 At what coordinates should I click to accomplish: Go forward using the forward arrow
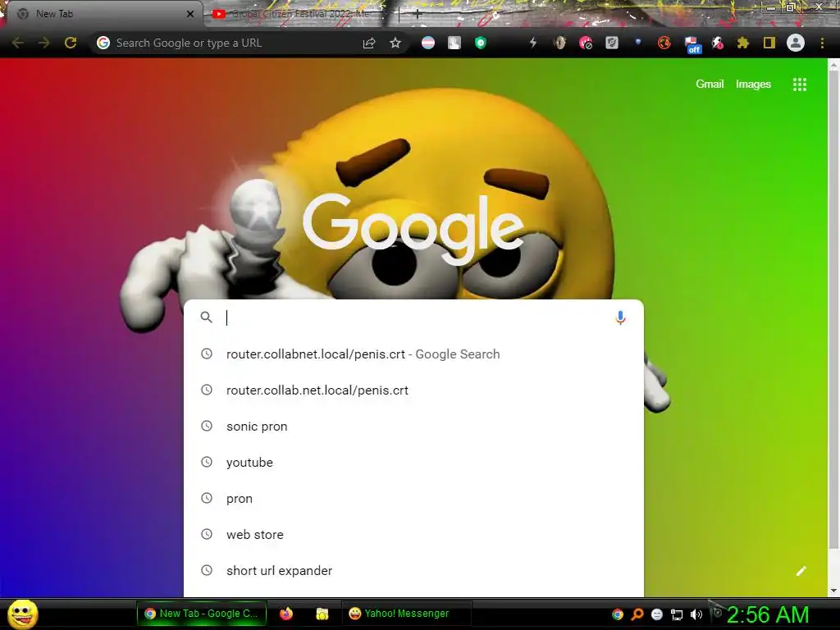point(44,43)
